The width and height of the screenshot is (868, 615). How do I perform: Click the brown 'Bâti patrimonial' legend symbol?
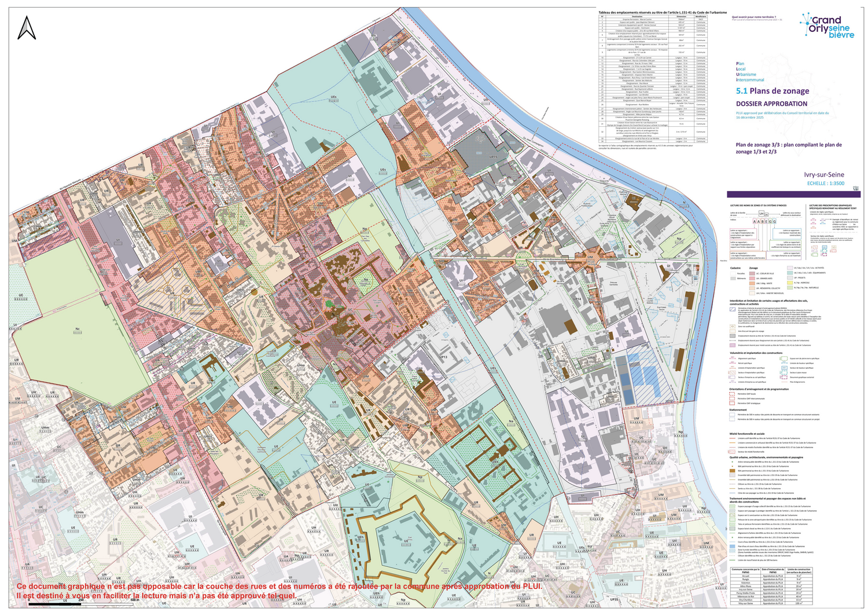point(733,471)
